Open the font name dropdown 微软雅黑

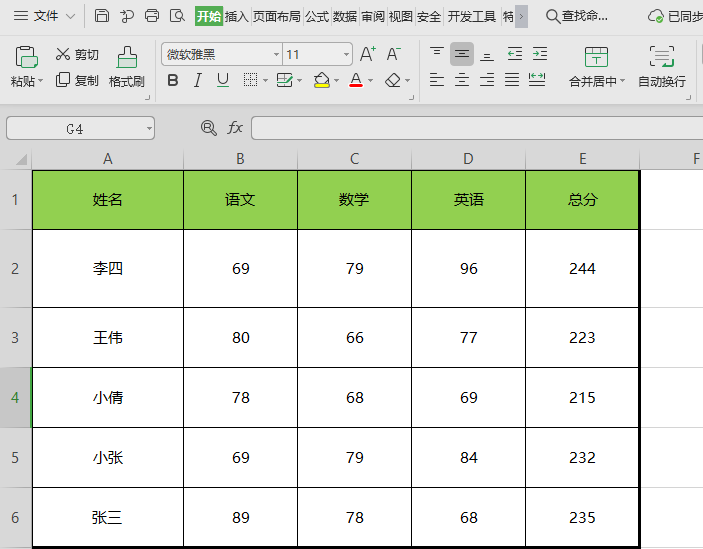(276, 54)
